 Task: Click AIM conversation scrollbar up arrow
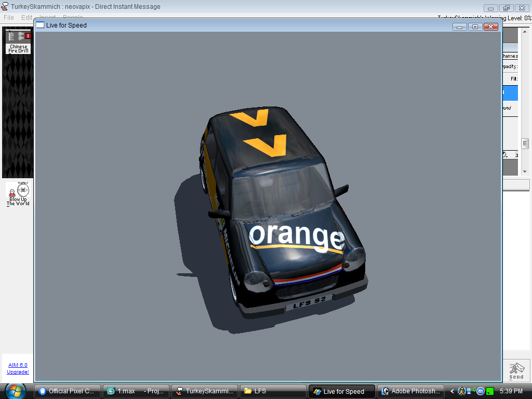[525, 32]
